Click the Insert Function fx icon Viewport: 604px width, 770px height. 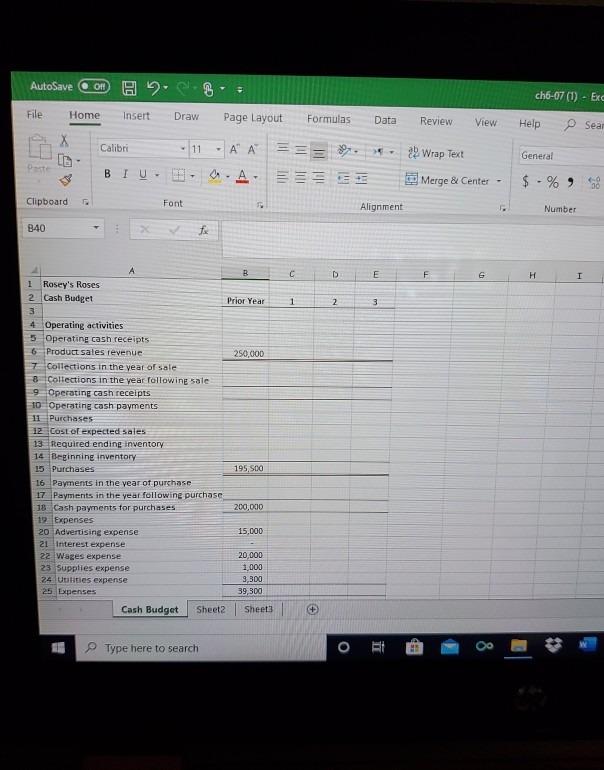point(203,230)
